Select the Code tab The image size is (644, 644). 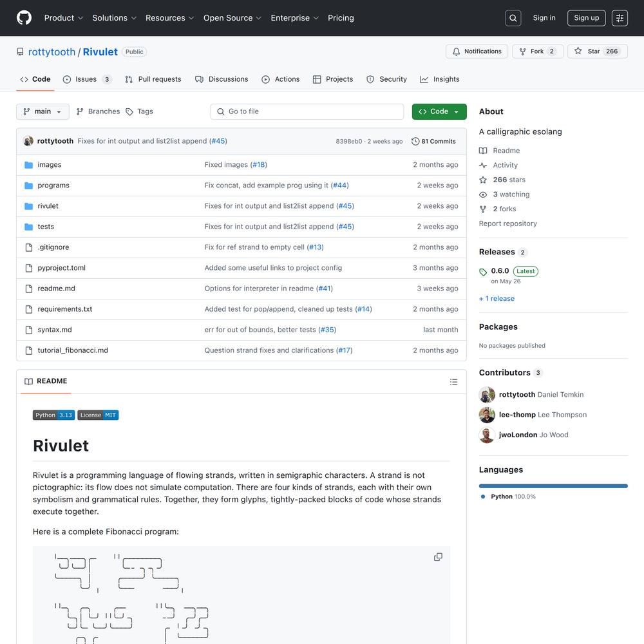pos(35,79)
